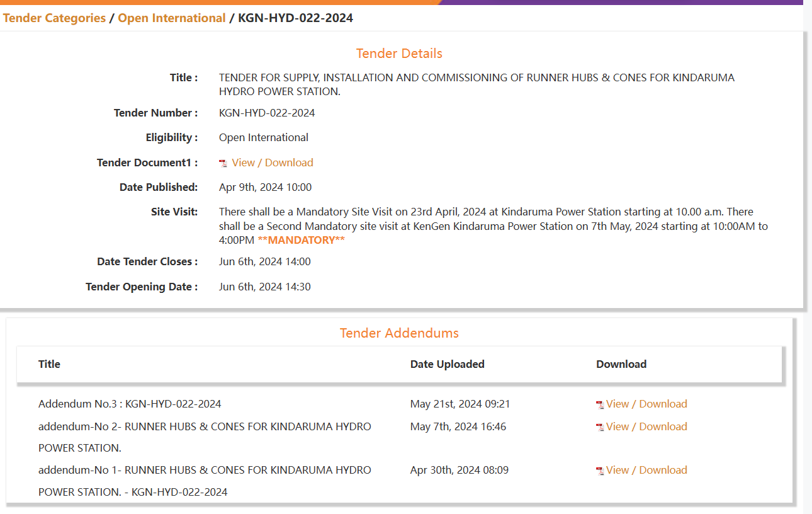
Task: Select the addendum-No 1 Runner Hubs title
Action: [205, 470]
